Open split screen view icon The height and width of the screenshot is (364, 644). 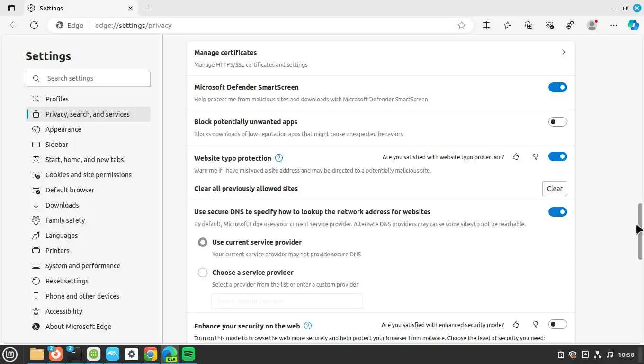[486, 25]
